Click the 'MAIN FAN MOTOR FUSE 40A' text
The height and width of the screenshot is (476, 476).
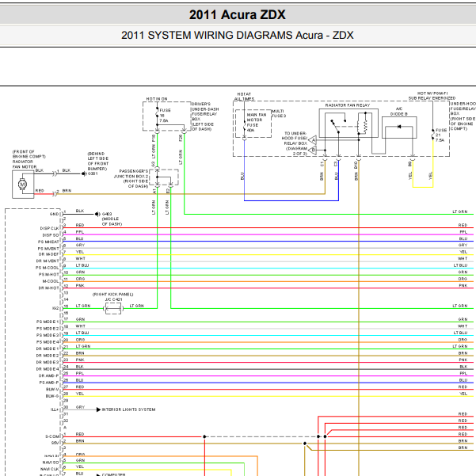[x=257, y=123]
